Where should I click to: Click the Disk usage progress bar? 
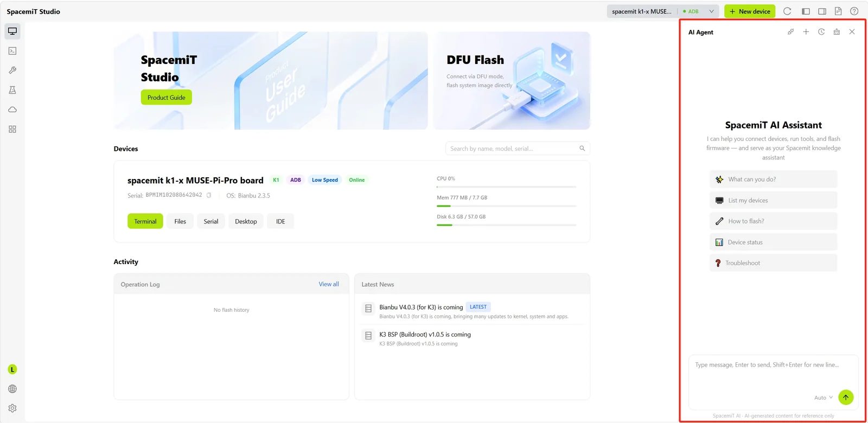506,225
